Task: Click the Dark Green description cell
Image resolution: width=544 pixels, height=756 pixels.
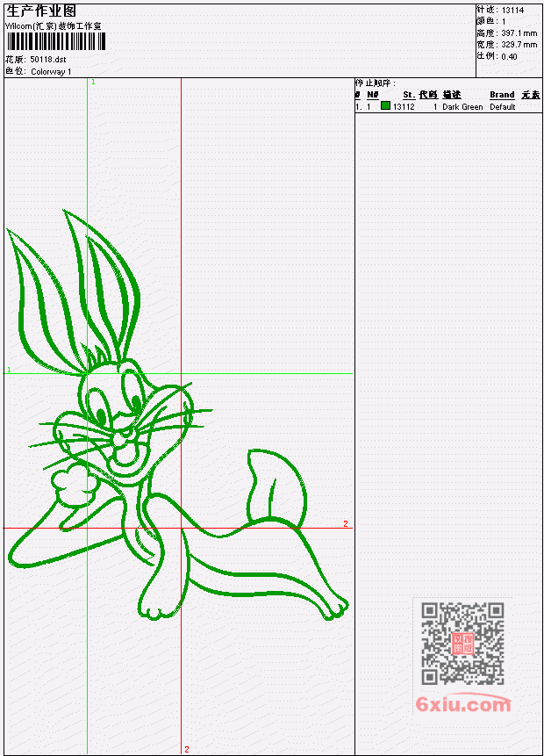Action: tap(462, 106)
